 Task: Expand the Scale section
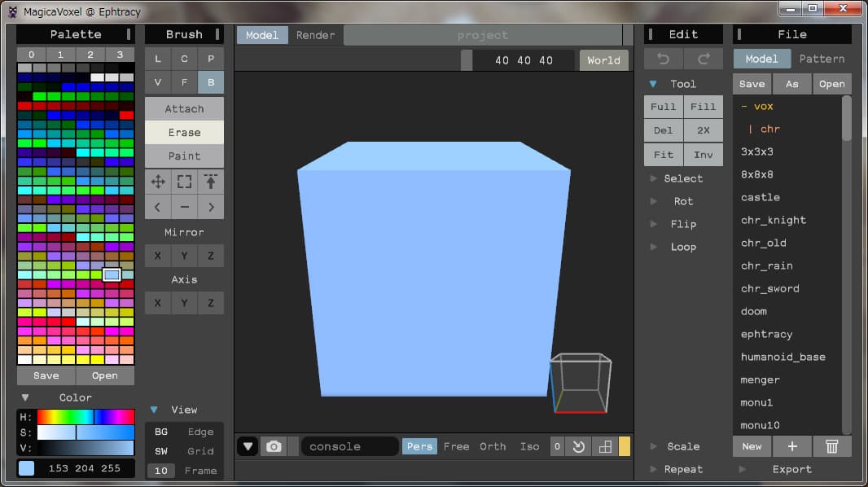click(x=653, y=446)
